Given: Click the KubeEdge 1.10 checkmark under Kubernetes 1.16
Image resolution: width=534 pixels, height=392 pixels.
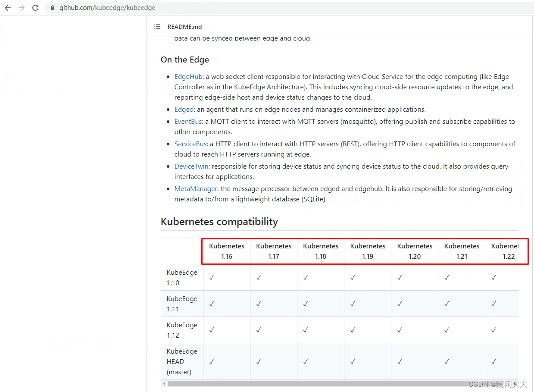Looking at the screenshot, I should point(212,278).
